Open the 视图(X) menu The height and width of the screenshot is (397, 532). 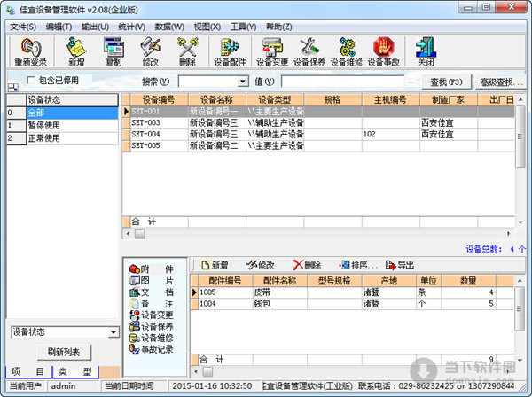point(207,27)
